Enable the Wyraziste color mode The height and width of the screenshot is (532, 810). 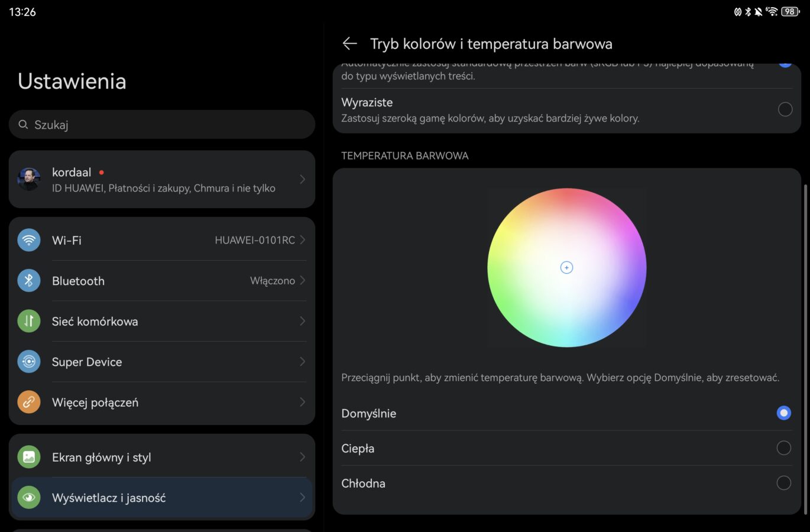point(785,109)
